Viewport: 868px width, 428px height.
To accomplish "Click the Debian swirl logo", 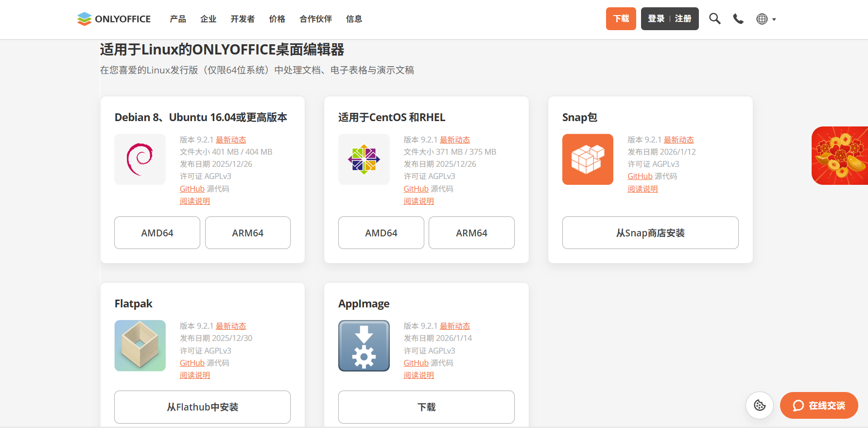I will tap(140, 160).
